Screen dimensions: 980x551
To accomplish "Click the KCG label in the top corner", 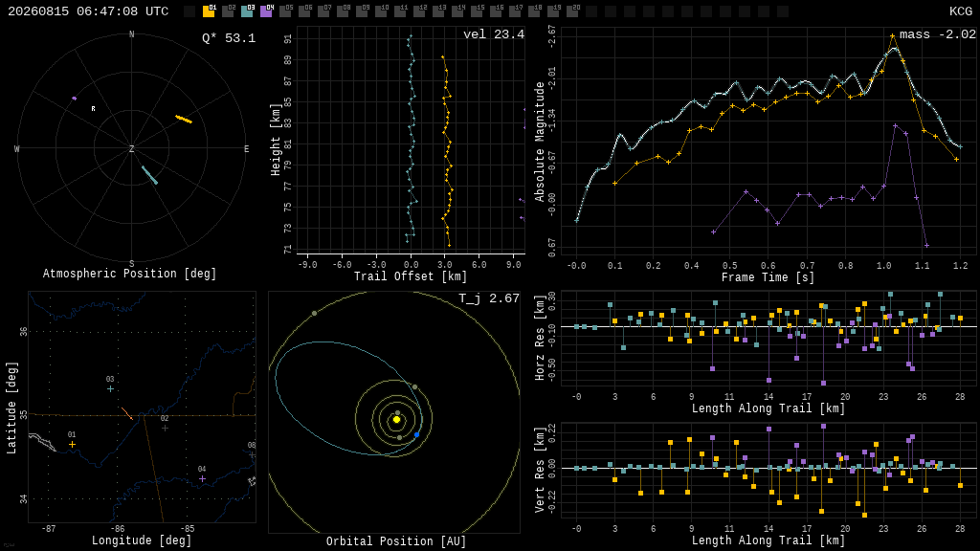I will pos(961,11).
